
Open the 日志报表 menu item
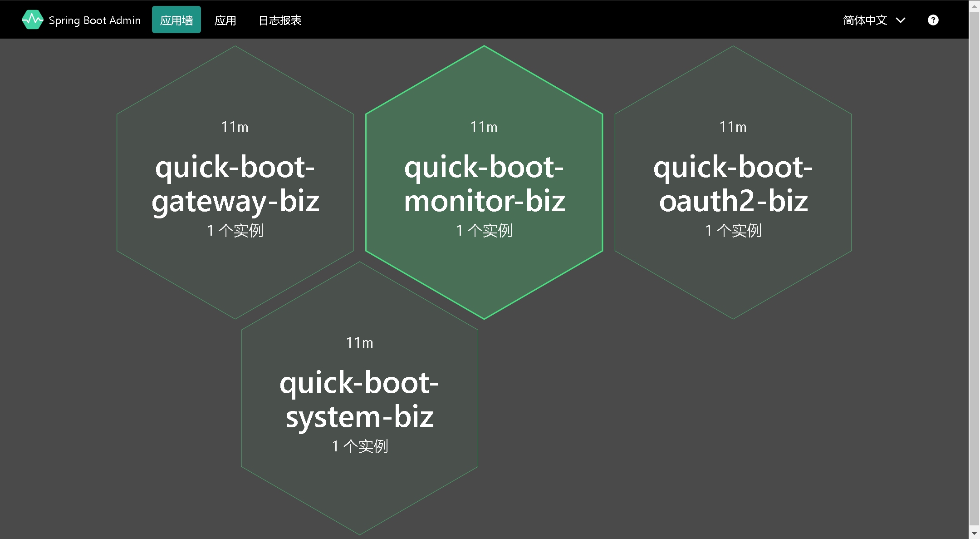point(280,20)
